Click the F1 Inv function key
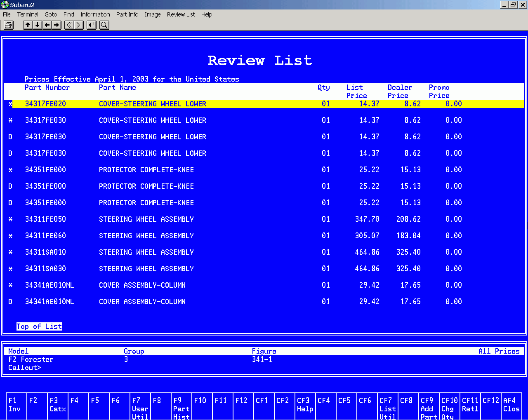The width and height of the screenshot is (528, 420). (16, 406)
